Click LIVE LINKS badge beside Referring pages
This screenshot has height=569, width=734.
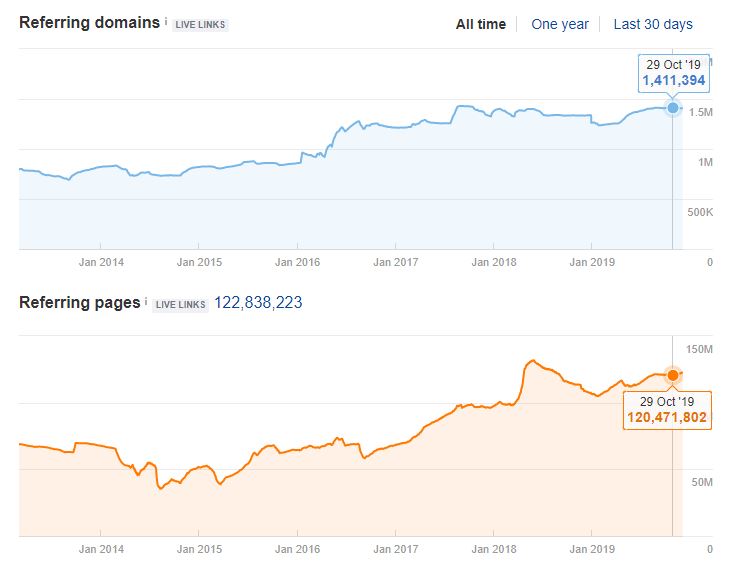pyautogui.click(x=180, y=305)
